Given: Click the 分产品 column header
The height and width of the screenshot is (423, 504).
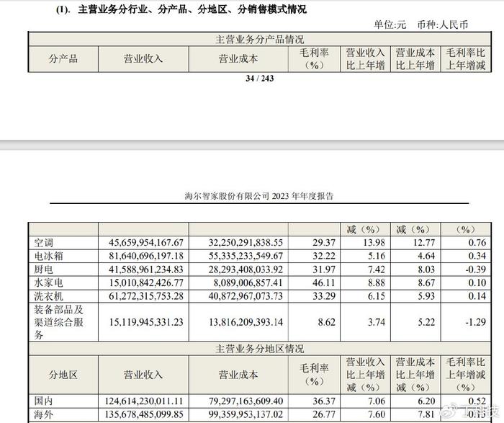Looking at the screenshot, I should tap(63, 59).
